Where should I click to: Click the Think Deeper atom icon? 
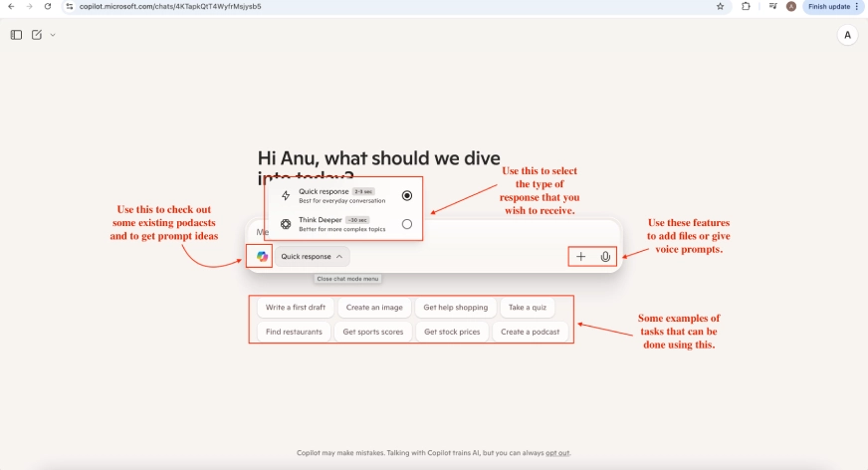click(286, 224)
